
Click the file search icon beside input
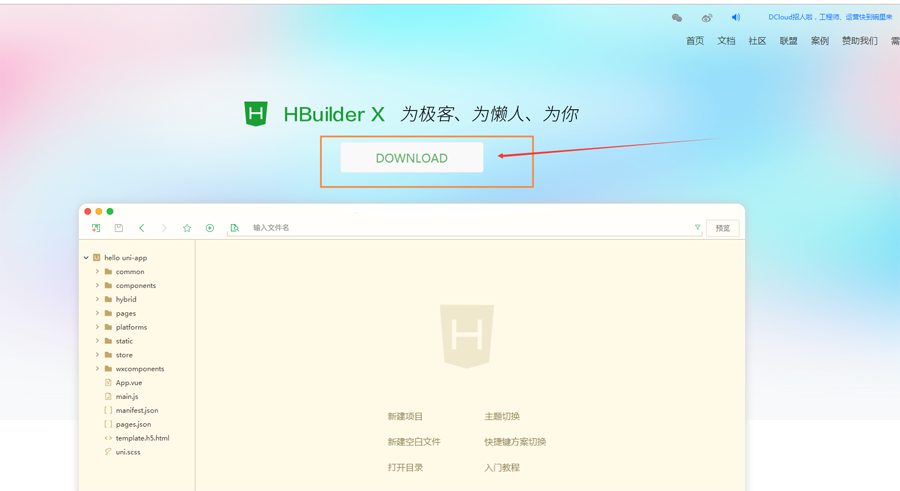coord(235,228)
